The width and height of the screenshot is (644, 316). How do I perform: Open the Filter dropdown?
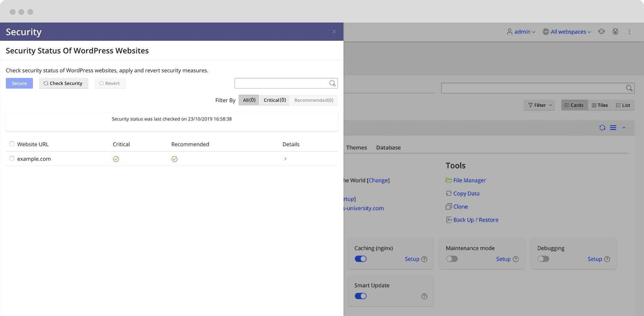click(x=539, y=105)
